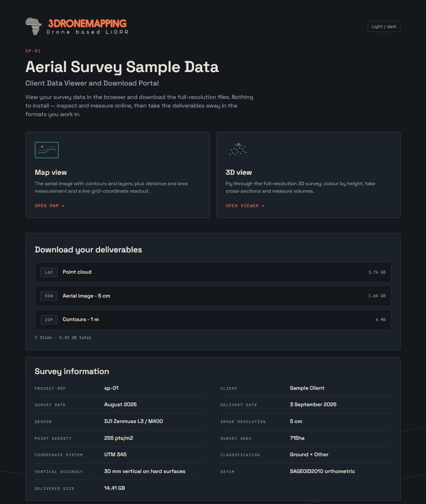426x504 pixels.
Task: Click the delivered size 14.41 GB
Action: tap(114, 488)
